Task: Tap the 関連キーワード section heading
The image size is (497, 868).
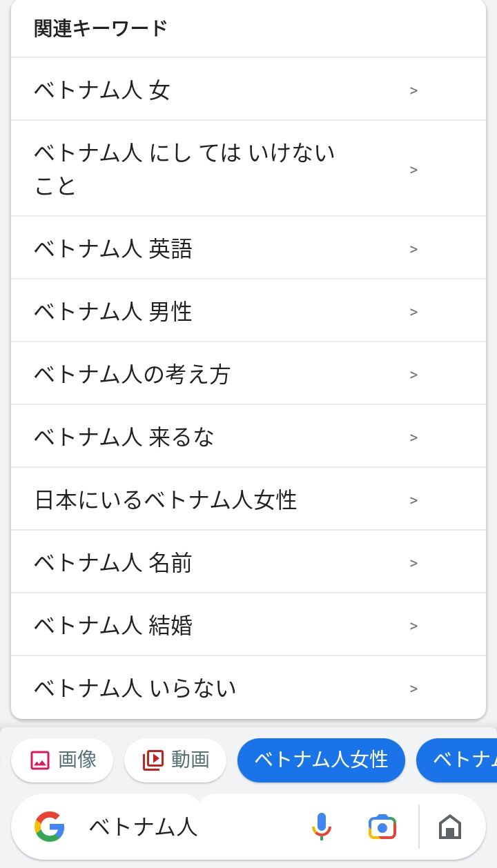Action: (101, 29)
